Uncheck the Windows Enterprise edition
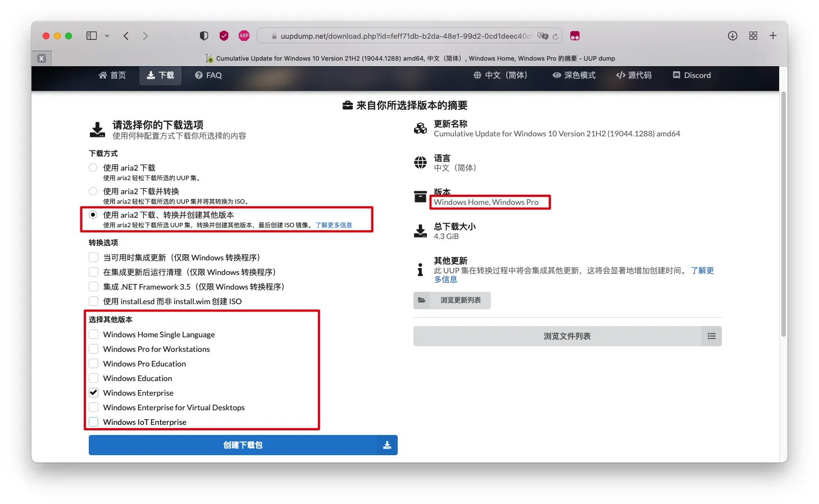 94,392
